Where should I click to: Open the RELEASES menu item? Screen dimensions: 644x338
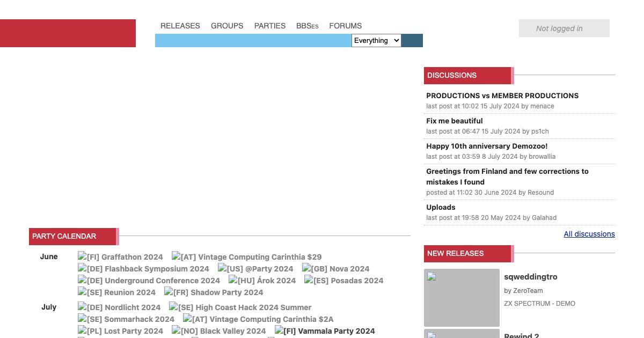point(180,26)
